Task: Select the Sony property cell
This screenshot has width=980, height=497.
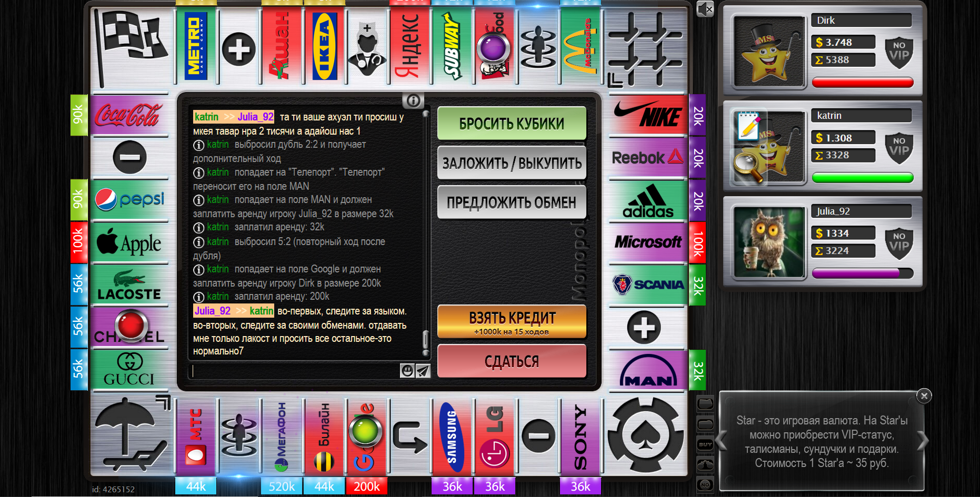Action: (581, 438)
